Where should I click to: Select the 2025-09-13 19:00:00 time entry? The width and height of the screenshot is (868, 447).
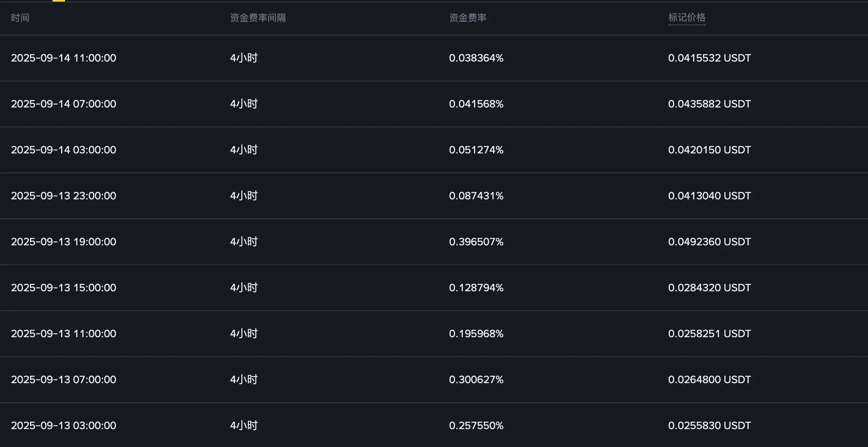[x=63, y=242]
